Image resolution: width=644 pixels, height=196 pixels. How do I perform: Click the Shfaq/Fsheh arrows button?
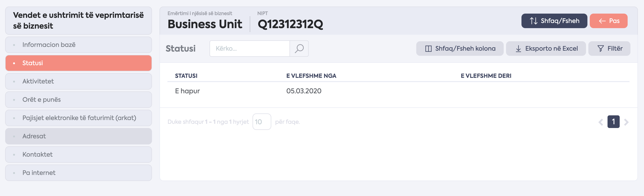[554, 21]
